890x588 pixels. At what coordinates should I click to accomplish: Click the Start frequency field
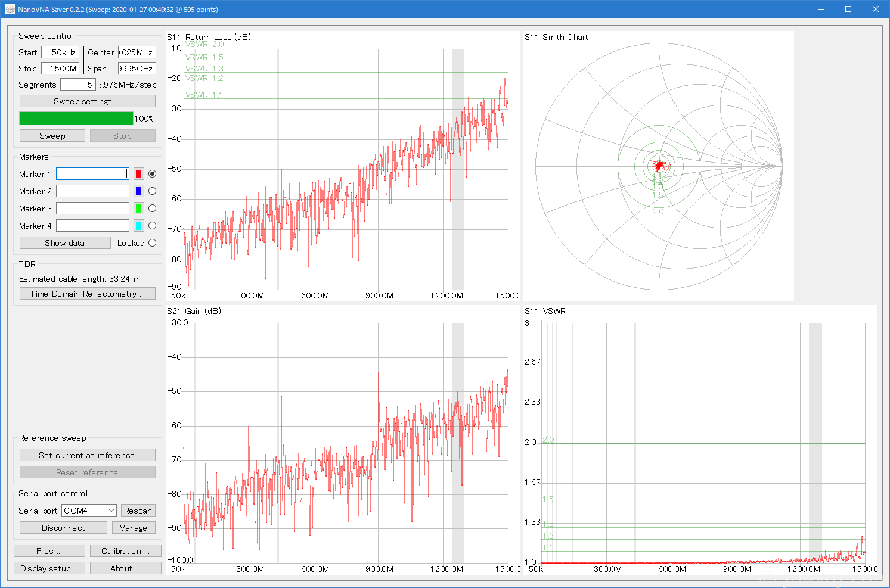coord(60,52)
